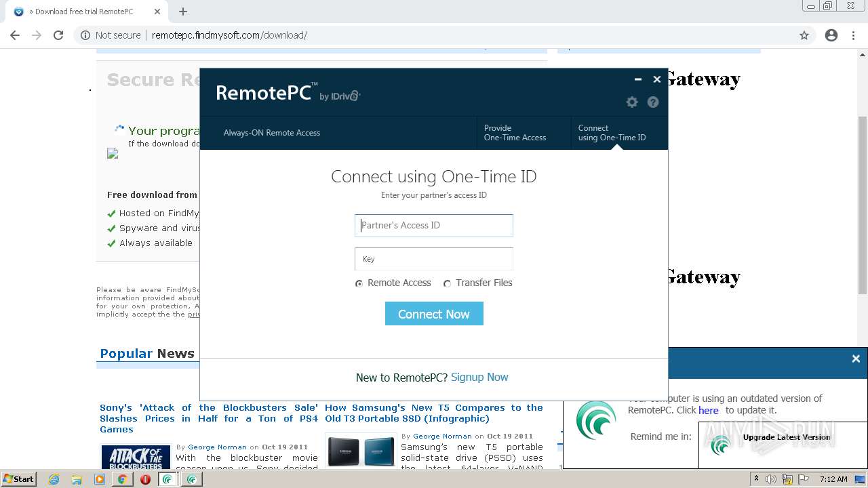Open the Windows Start menu
Viewport: 868px width, 488px height.
pyautogui.click(x=19, y=479)
